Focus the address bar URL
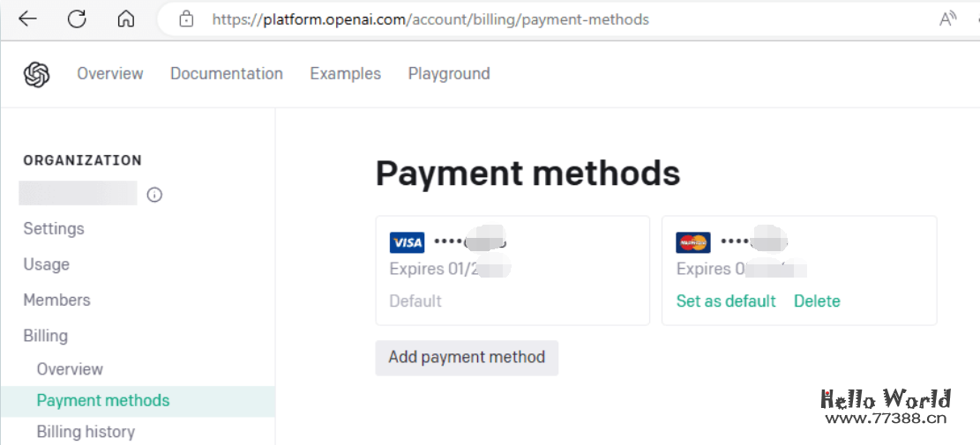The image size is (980, 445). pos(430,19)
